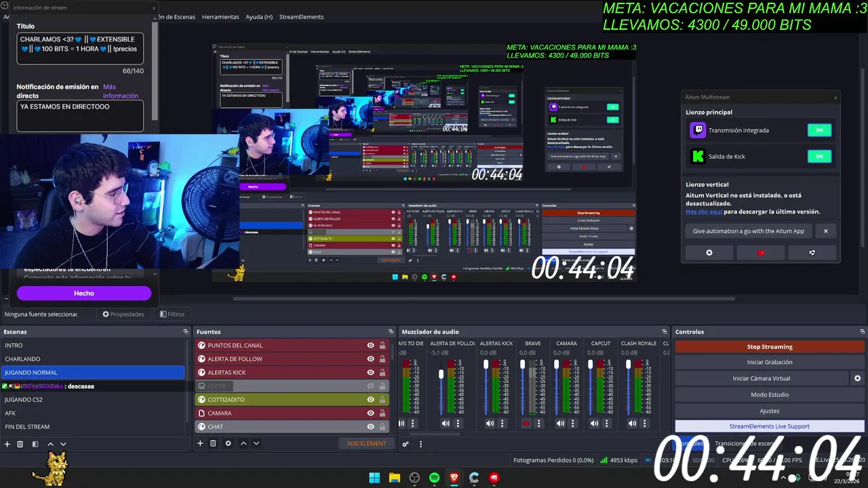Image resolution: width=868 pixels, height=488 pixels.
Task: Open source properties gear in Fuentes toolbar
Action: pyautogui.click(x=228, y=443)
